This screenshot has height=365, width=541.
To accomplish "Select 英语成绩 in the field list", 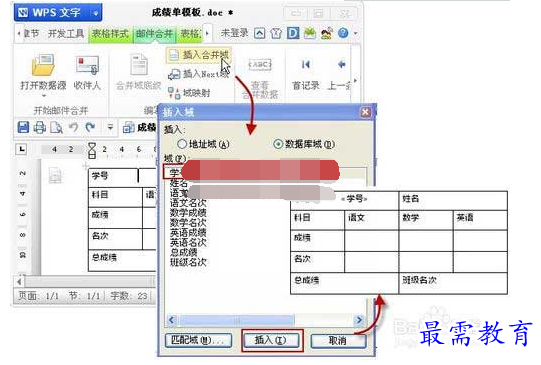I will (x=188, y=233).
